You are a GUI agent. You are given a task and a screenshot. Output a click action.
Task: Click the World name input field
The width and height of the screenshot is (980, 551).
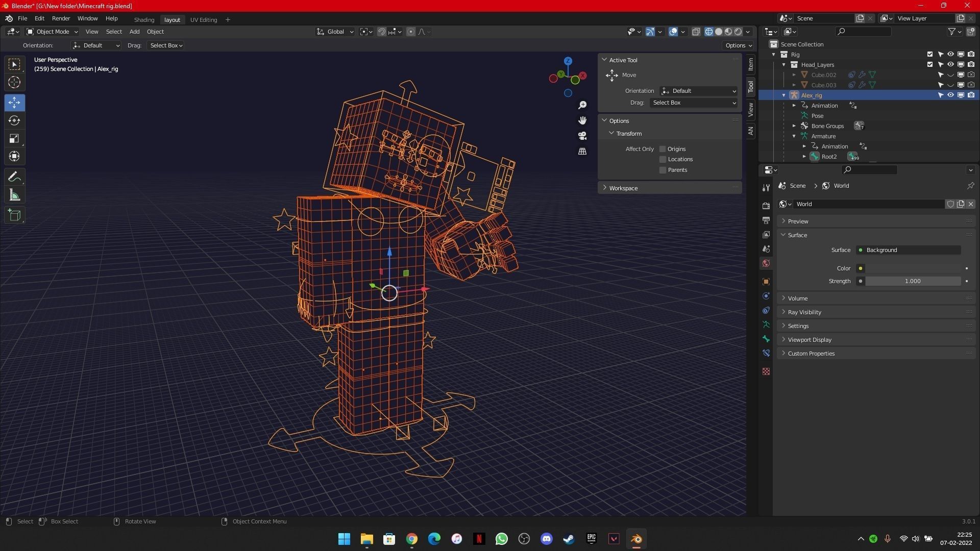point(870,204)
